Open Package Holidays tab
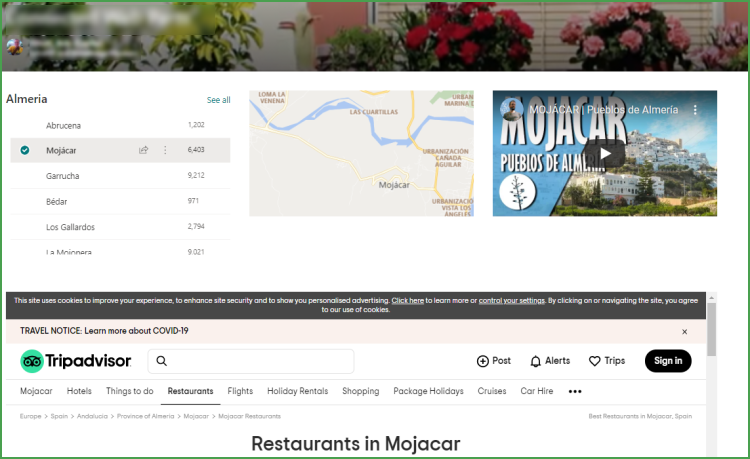750x459 pixels. point(429,391)
